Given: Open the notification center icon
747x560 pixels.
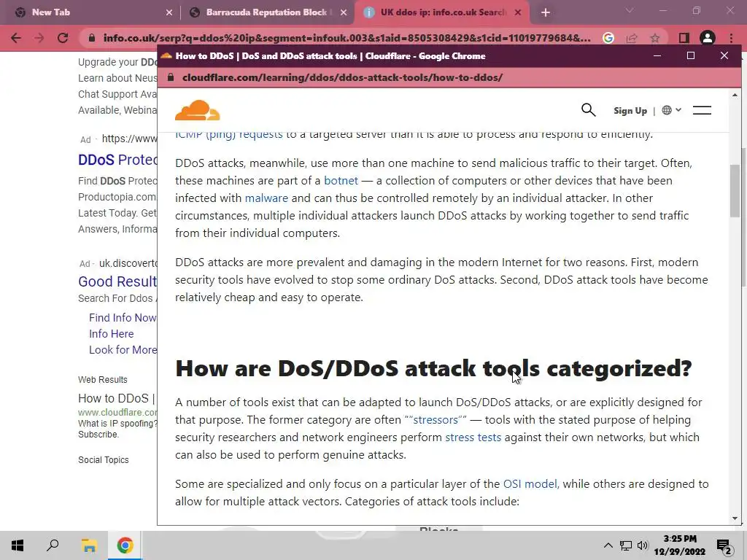Looking at the screenshot, I should [724, 545].
